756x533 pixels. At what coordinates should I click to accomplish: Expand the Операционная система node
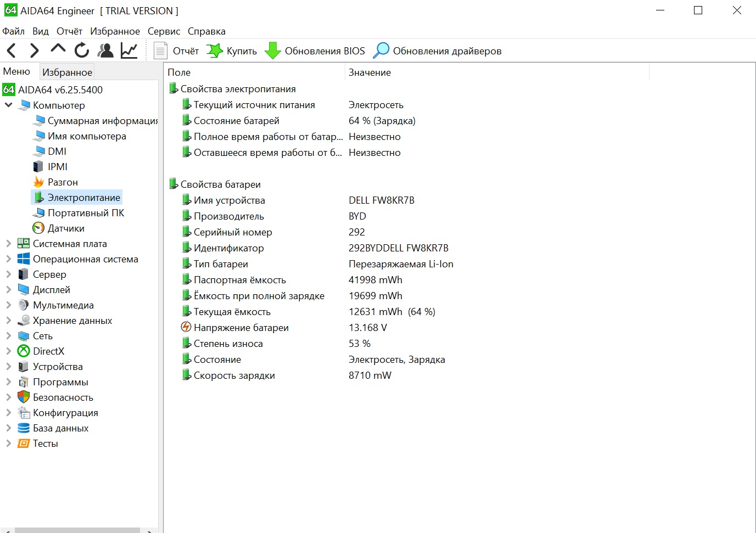coord(8,259)
